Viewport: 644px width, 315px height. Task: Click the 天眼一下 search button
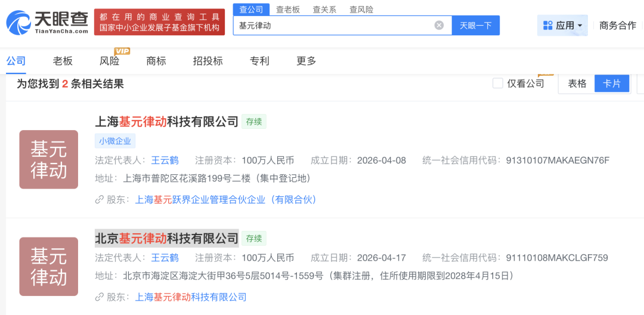[476, 26]
